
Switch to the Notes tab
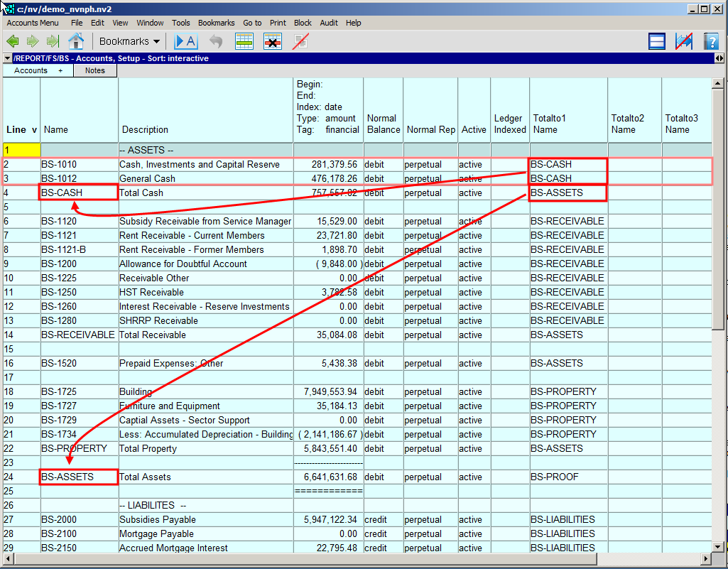(x=94, y=70)
